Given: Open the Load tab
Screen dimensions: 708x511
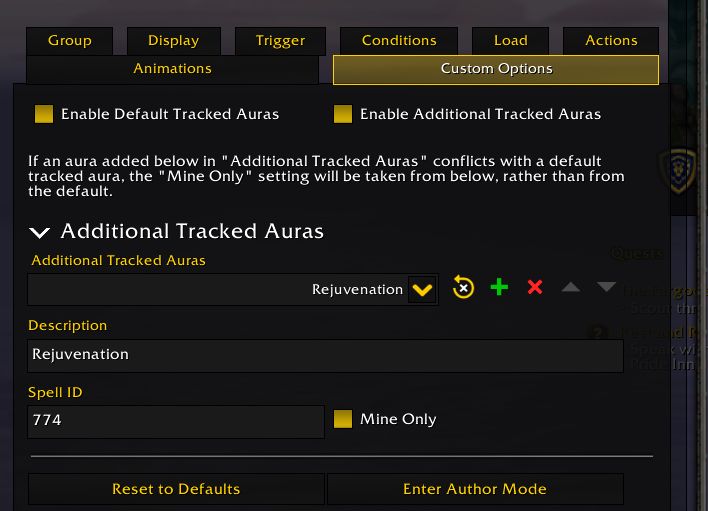Looking at the screenshot, I should pyautogui.click(x=510, y=41).
